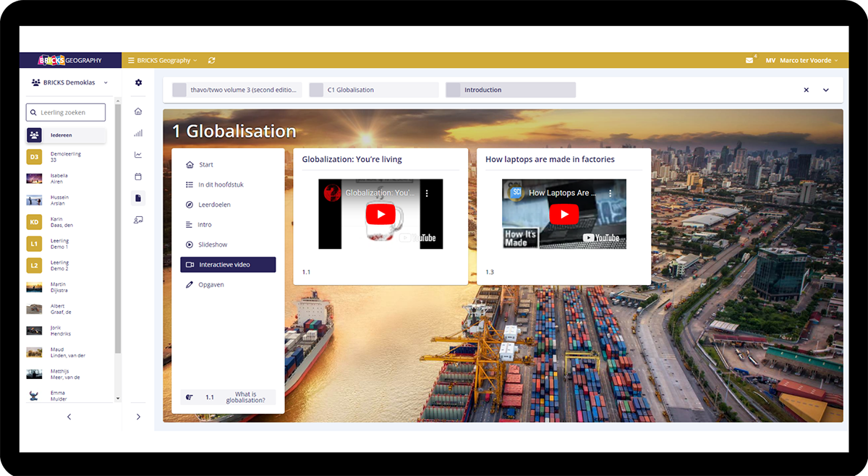Expand the Marco ter Voorde user menu
Screen dimensions: 868x476
click(807, 61)
